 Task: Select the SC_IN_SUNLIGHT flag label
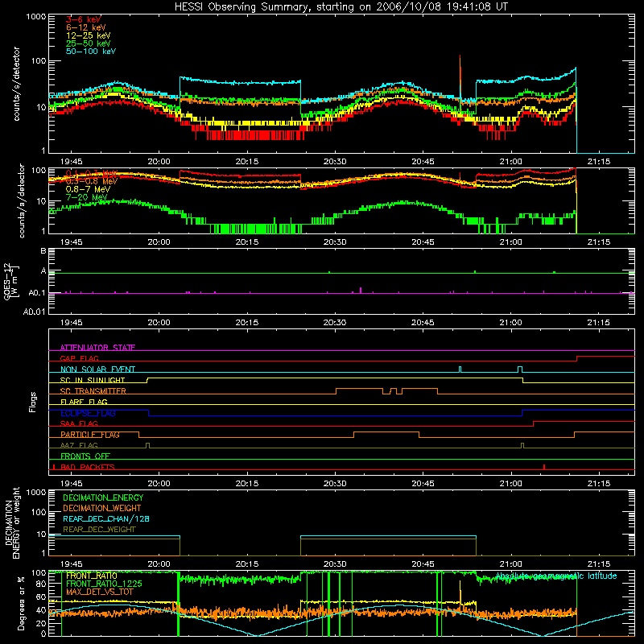[x=93, y=380]
